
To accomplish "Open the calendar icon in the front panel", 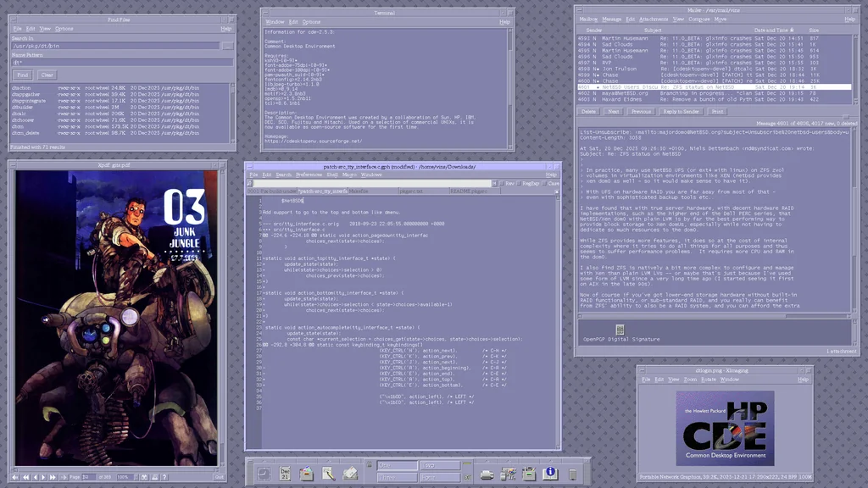I will (285, 474).
